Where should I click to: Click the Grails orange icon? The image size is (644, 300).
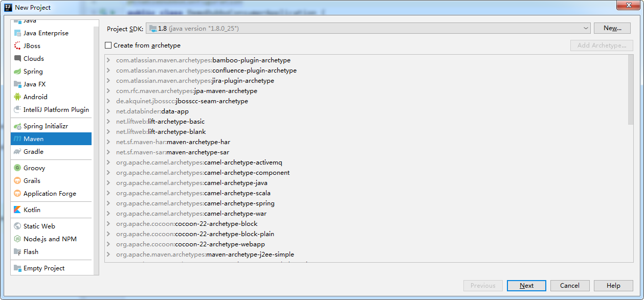(18, 181)
